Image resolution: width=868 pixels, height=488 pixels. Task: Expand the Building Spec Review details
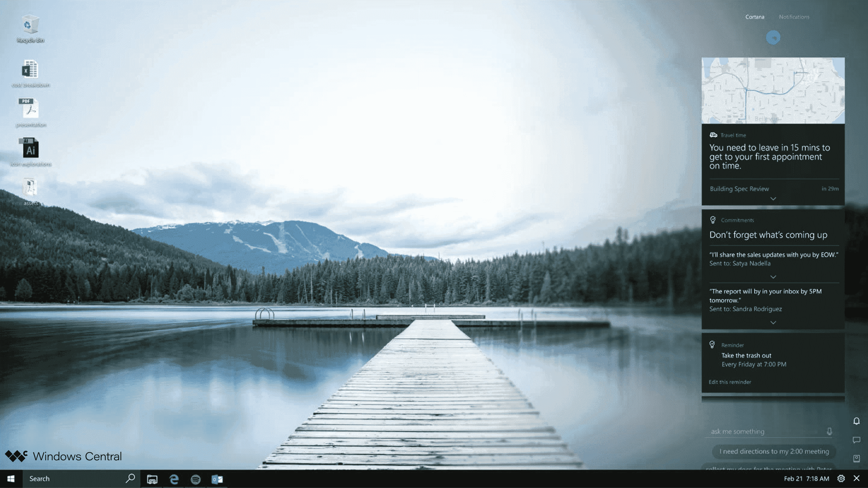click(x=773, y=198)
